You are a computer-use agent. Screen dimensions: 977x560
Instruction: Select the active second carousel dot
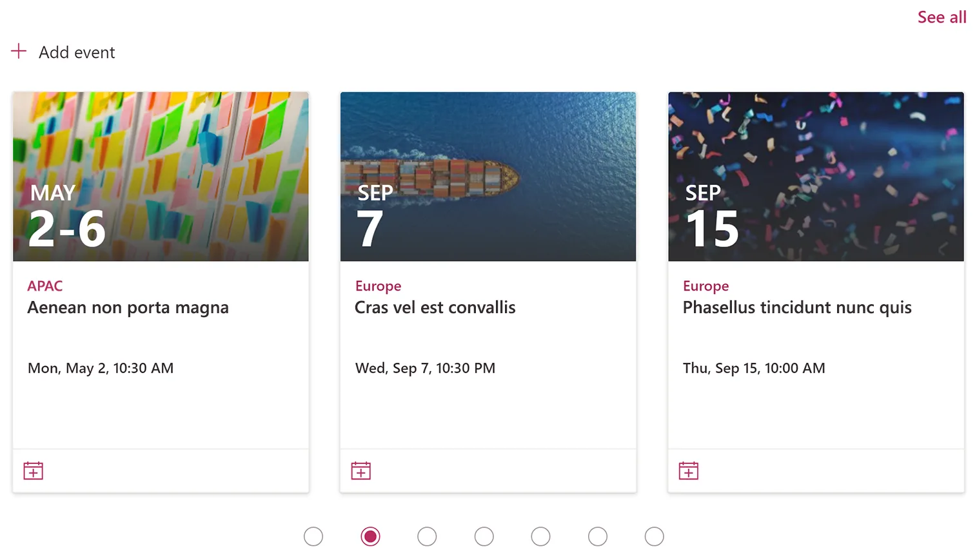[370, 537]
